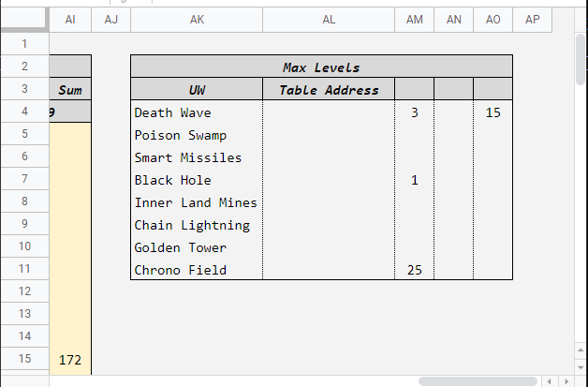Viewport: 588px width, 387px height.
Task: Select the cell with value 25
Action: click(x=415, y=270)
